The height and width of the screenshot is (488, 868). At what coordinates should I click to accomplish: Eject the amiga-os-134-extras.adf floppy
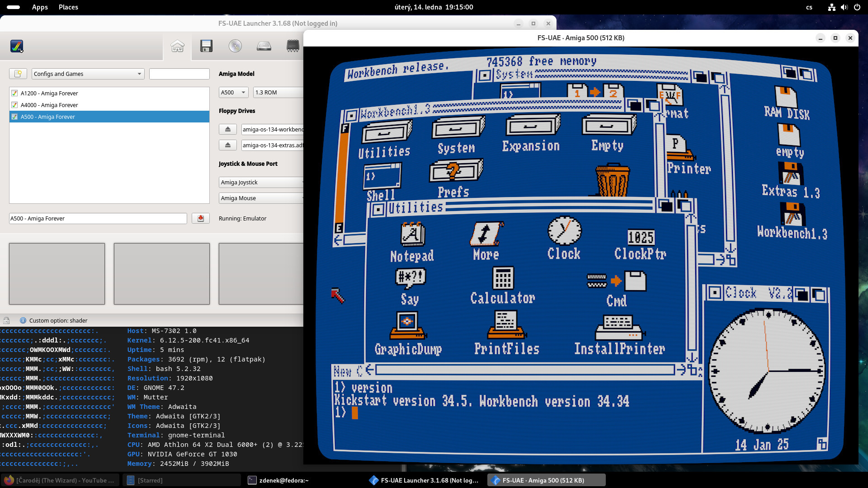[x=228, y=145]
